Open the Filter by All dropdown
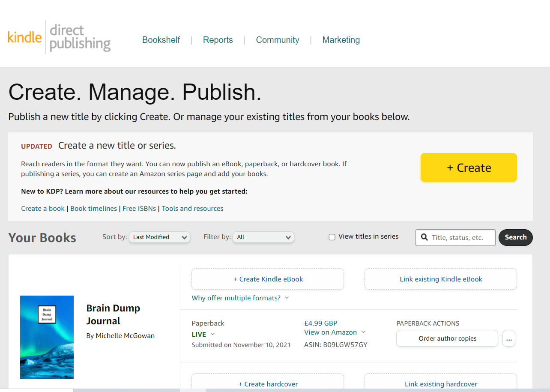550x392 pixels. (x=263, y=237)
